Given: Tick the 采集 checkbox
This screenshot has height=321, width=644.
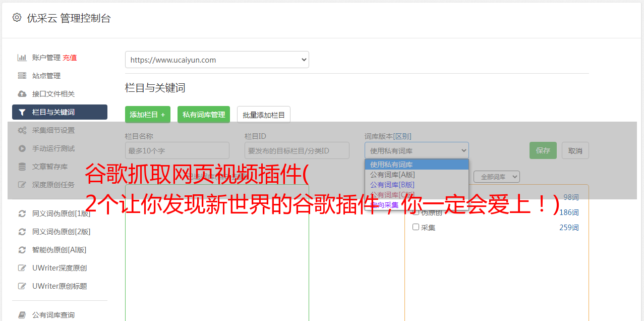Looking at the screenshot, I should 416,227.
